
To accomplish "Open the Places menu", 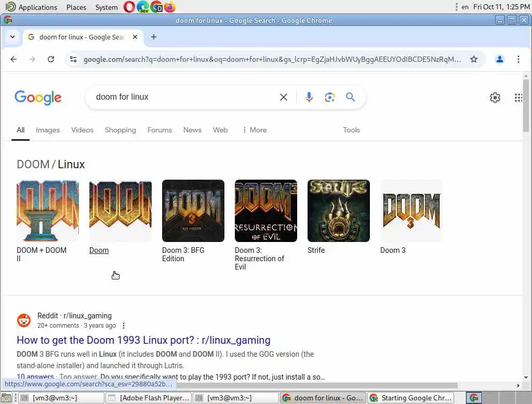I will tap(76, 7).
